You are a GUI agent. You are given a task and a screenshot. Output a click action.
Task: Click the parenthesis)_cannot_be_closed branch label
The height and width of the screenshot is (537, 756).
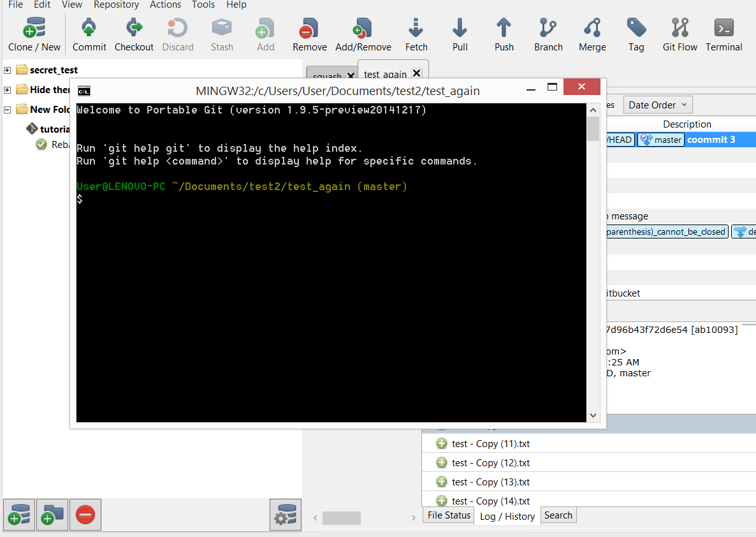[667, 232]
